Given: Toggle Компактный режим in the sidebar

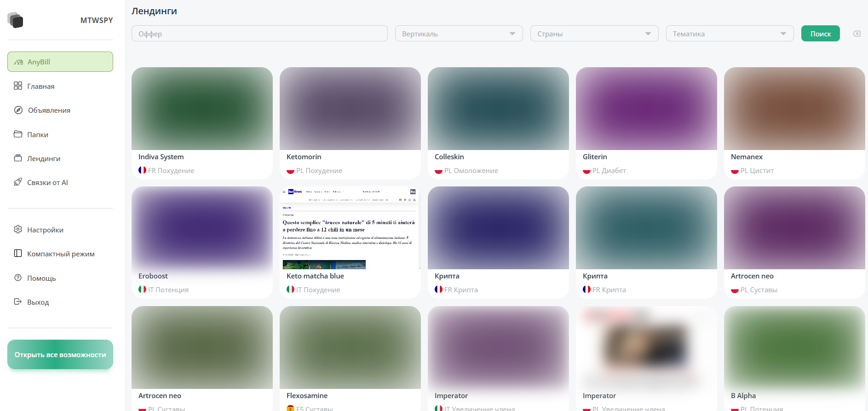Looking at the screenshot, I should point(60,254).
